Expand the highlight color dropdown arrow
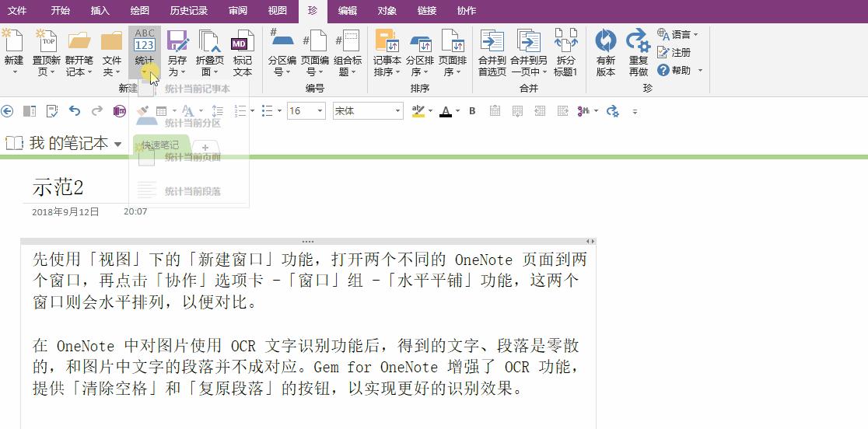This screenshot has width=868, height=429. click(430, 111)
